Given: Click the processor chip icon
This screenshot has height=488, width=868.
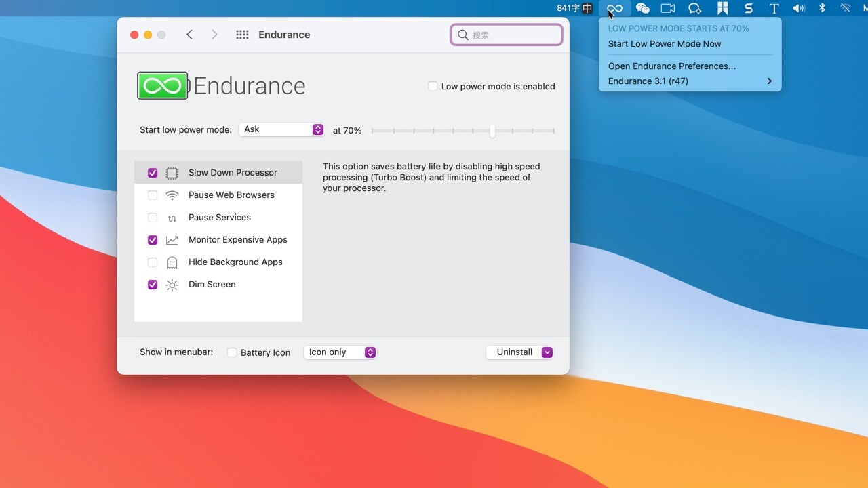Looking at the screenshot, I should pyautogui.click(x=172, y=173).
